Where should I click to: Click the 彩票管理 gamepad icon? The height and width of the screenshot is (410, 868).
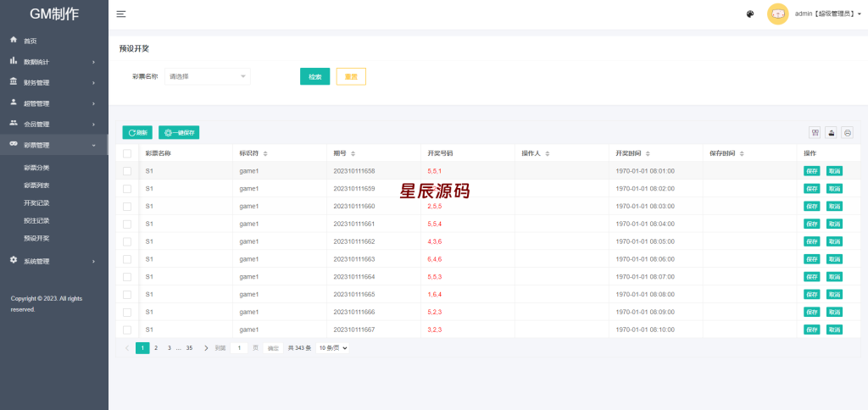[x=14, y=144]
